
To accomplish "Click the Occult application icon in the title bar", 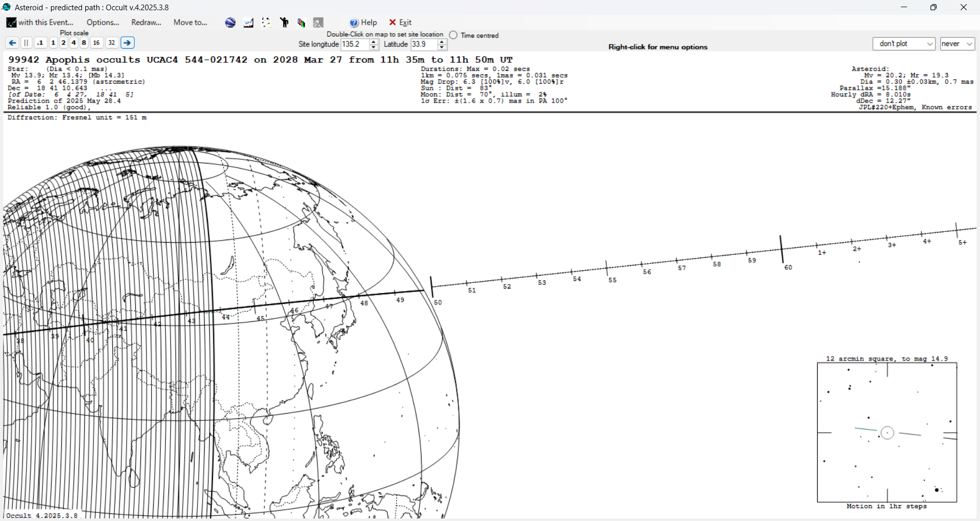I will click(7, 7).
